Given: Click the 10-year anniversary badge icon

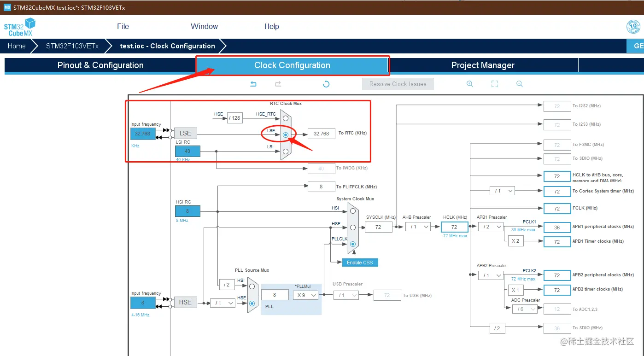Looking at the screenshot, I should (x=634, y=27).
